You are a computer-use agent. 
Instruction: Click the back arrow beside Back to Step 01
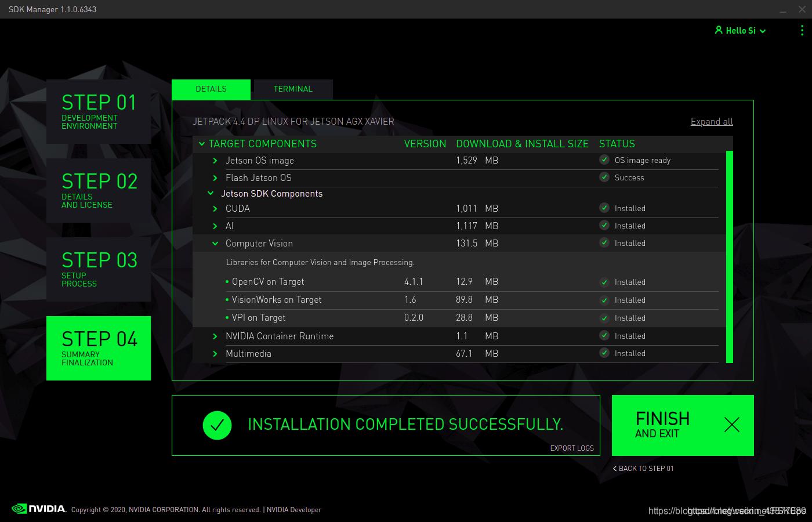(x=615, y=469)
